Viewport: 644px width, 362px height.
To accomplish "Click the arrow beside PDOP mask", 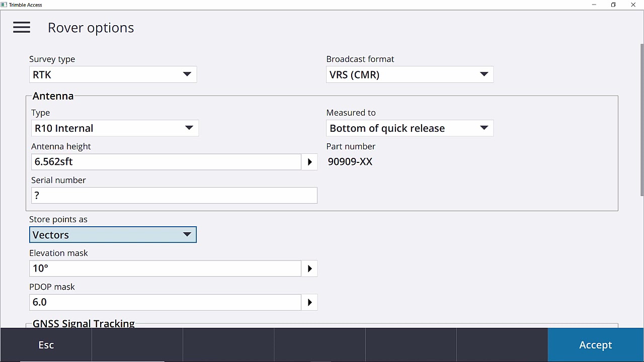I will point(309,302).
